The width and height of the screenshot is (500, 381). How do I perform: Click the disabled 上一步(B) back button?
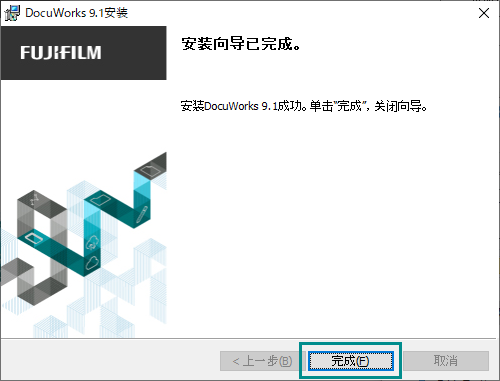pos(263,361)
